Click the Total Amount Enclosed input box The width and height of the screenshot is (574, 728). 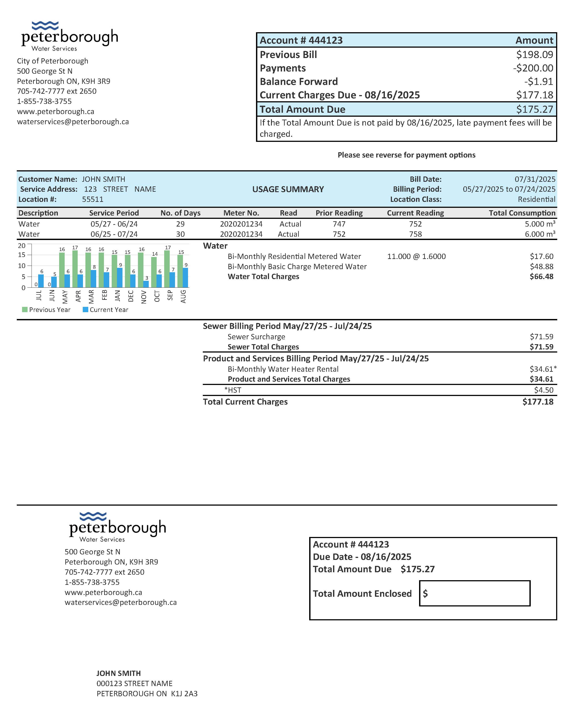(474, 593)
